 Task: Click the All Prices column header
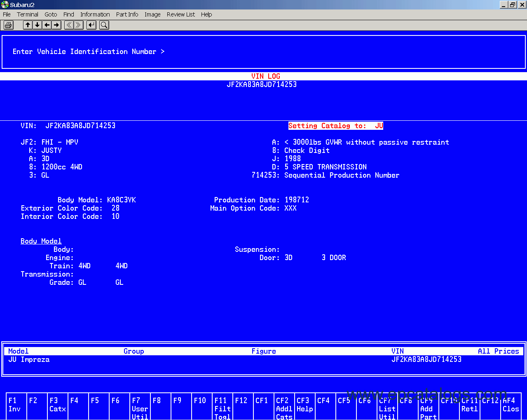point(499,351)
